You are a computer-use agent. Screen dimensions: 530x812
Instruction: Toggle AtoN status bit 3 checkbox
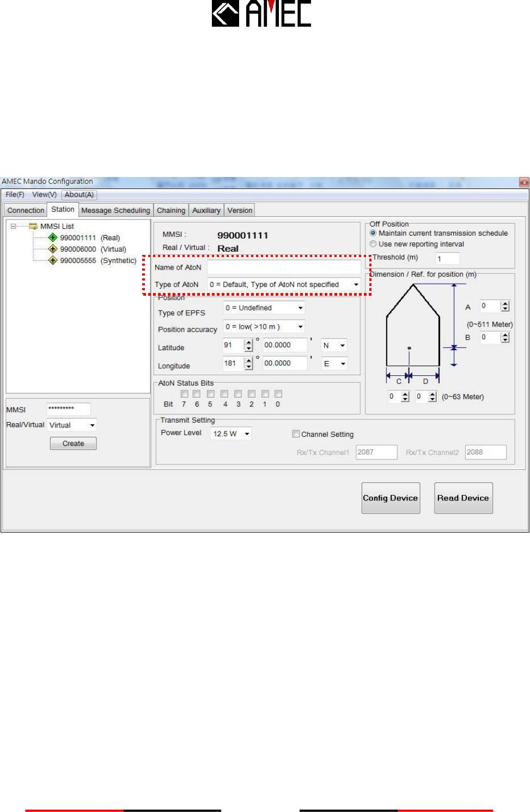click(x=238, y=394)
